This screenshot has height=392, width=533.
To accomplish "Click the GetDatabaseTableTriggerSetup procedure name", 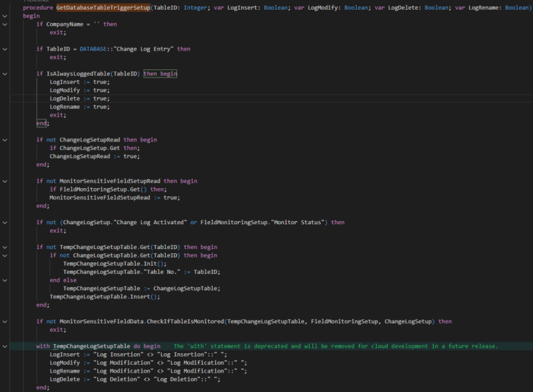I will pyautogui.click(x=102, y=7).
